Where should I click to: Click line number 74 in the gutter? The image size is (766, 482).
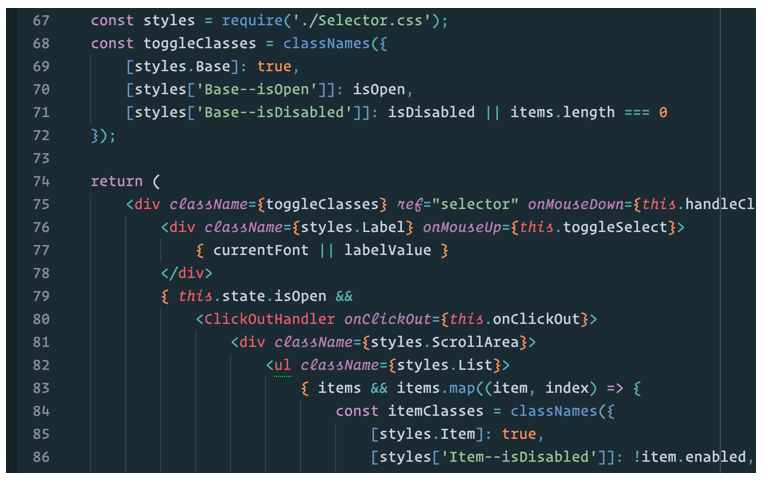[41, 181]
